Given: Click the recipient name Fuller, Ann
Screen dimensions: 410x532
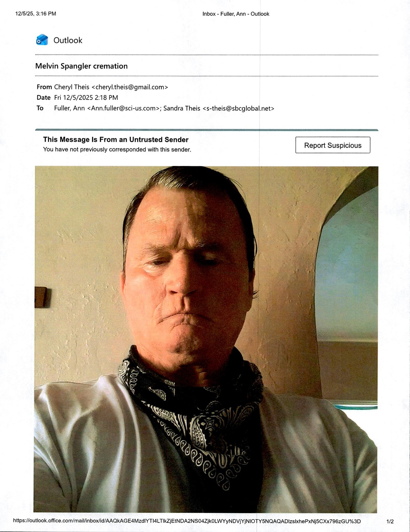Looking at the screenshot, I should pyautogui.click(x=69, y=108).
